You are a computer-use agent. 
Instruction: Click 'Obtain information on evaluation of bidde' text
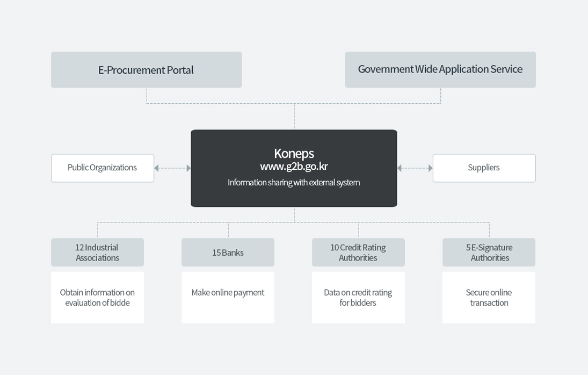tap(98, 298)
